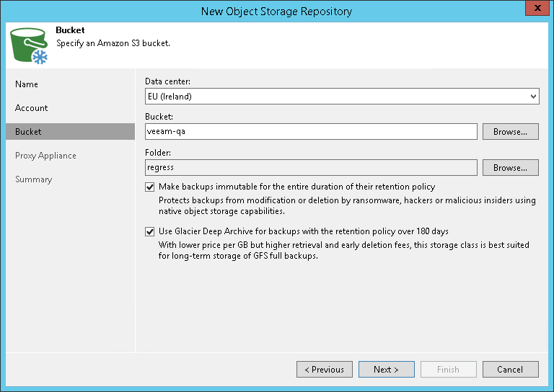554x392 pixels.
Task: Click the Folder field containing regress
Action: [x=311, y=168]
